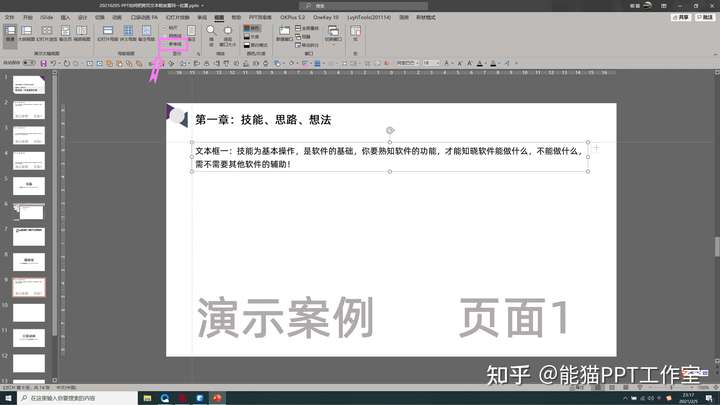
Task: Open the Macros button
Action: 355,34
